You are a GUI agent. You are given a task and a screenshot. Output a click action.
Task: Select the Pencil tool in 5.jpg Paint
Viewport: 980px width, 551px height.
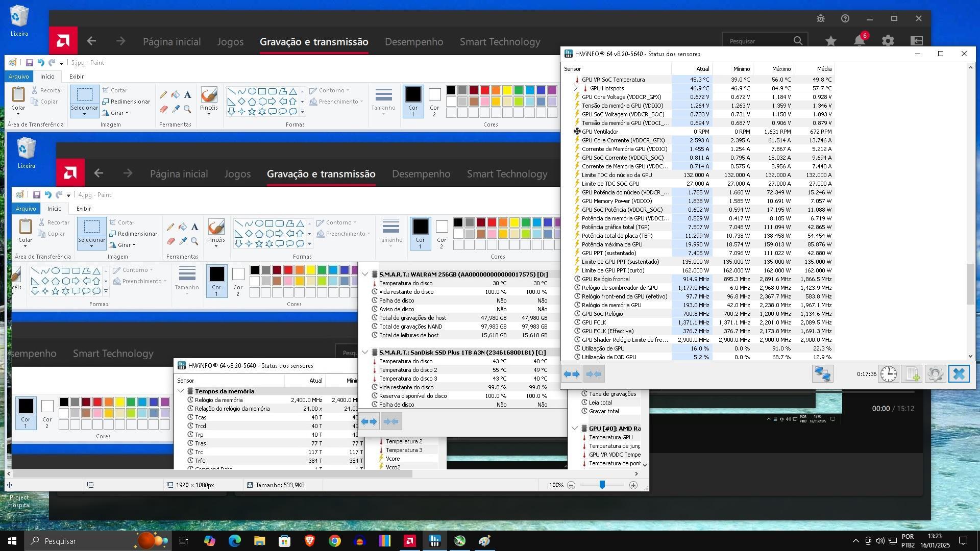(163, 95)
